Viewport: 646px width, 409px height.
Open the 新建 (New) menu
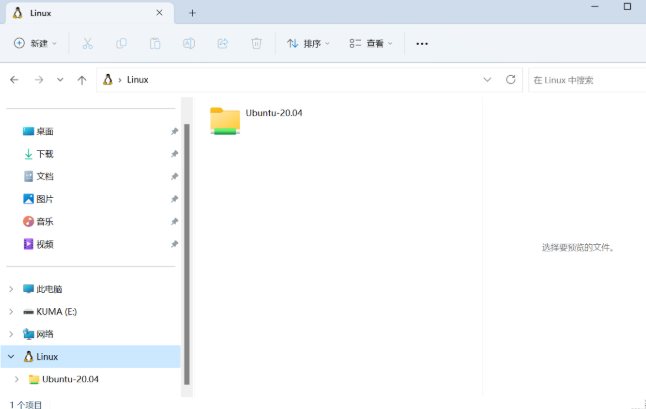pos(35,43)
